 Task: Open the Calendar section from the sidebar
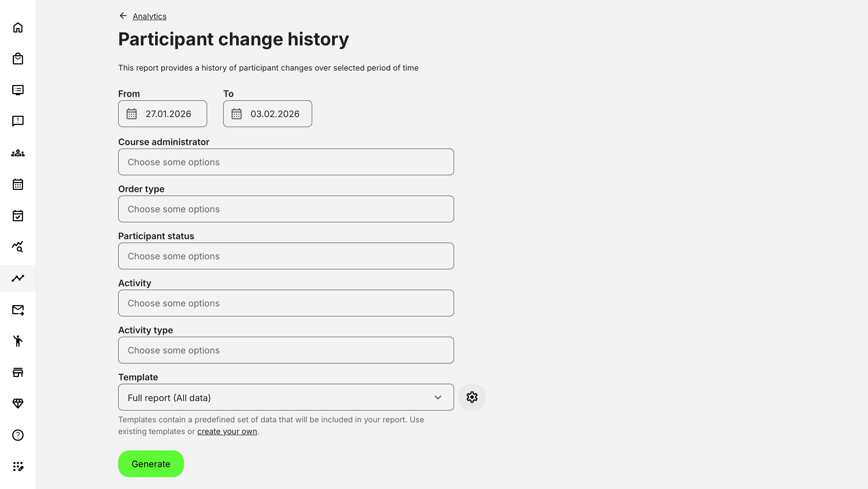(18, 184)
